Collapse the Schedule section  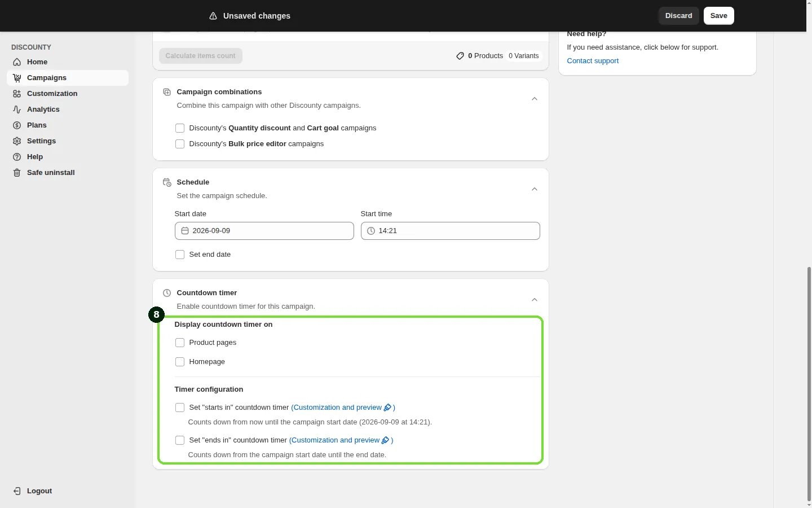click(x=535, y=189)
